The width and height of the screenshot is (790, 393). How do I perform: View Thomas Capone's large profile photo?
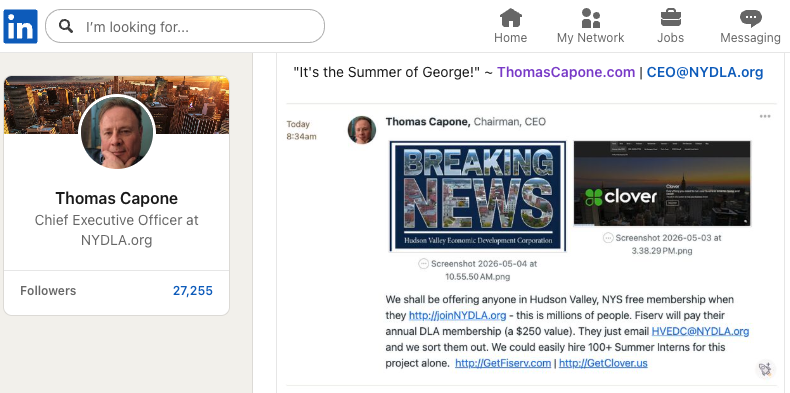coord(117,132)
